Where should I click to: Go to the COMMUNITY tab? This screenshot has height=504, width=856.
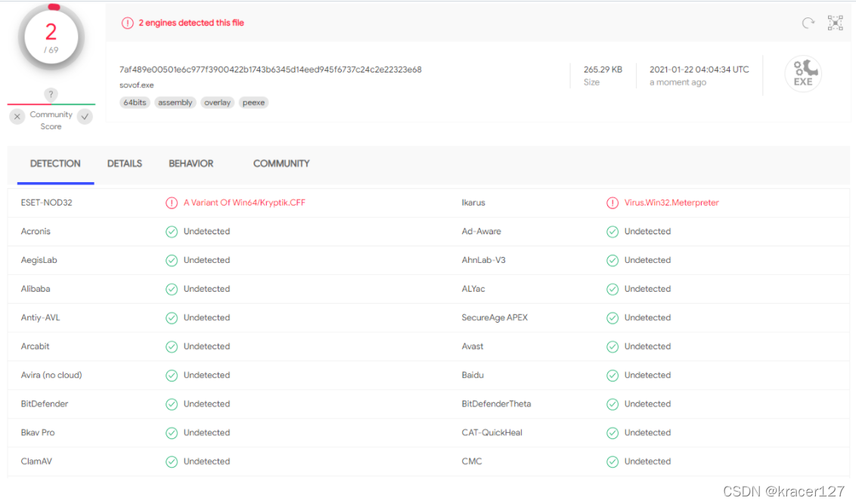click(281, 163)
